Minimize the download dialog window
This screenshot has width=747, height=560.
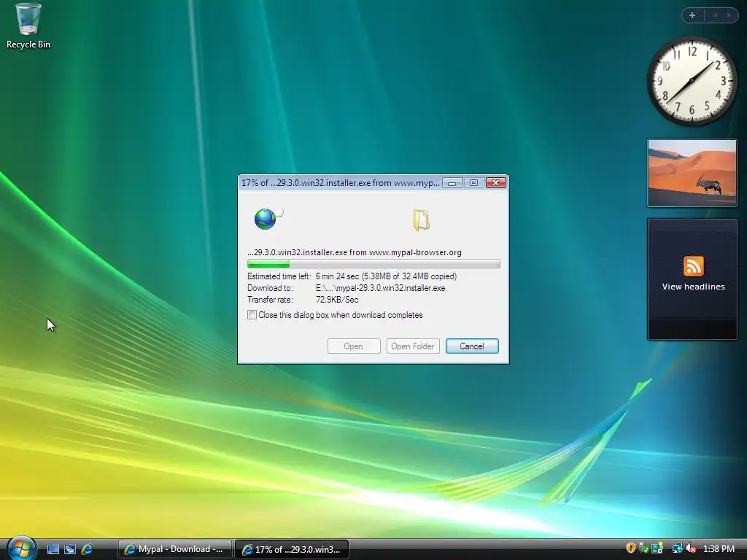452,183
